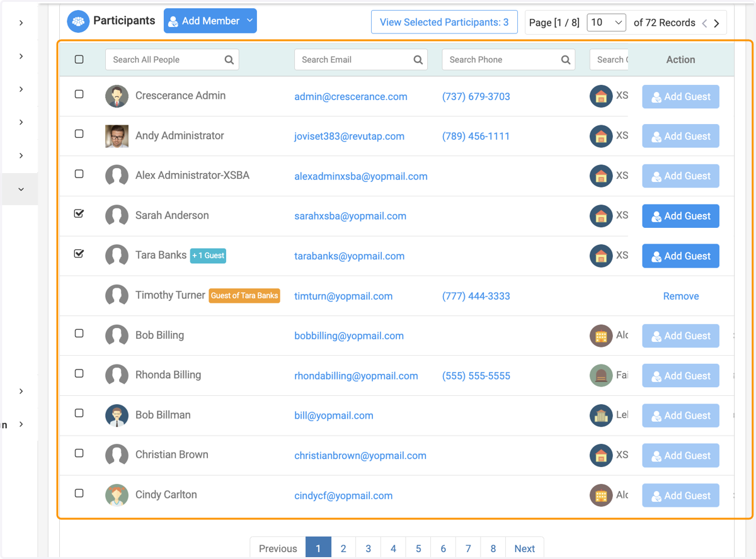The image size is (756, 559).
Task: Go to page 4
Action: [x=393, y=548]
